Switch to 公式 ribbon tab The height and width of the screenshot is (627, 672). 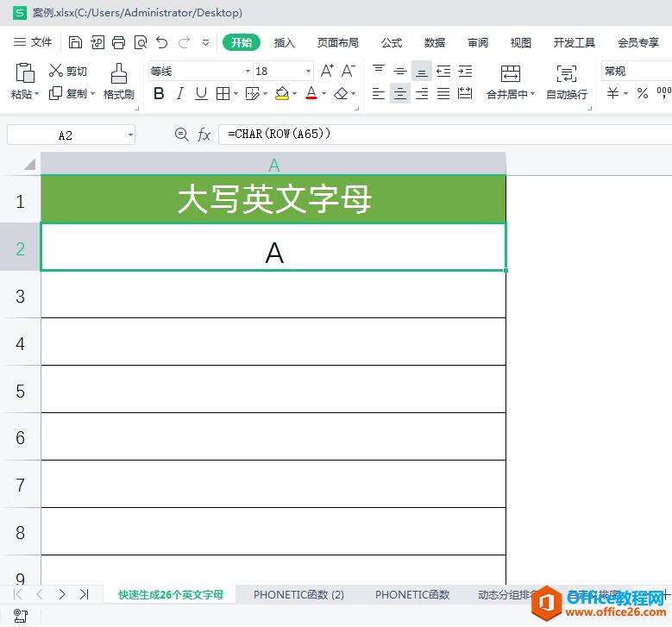click(392, 42)
